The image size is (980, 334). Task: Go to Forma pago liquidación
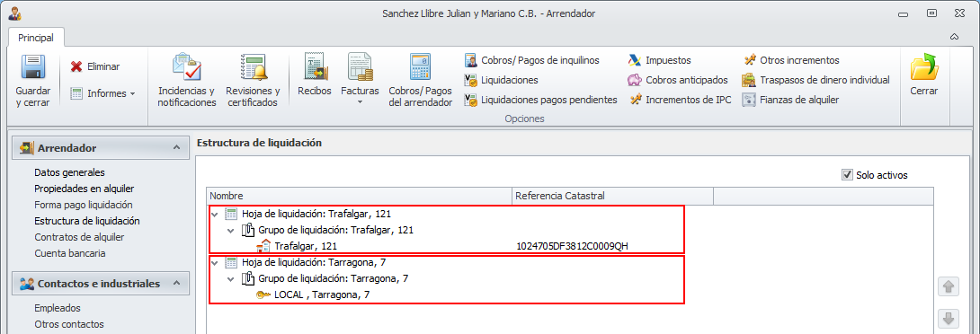pos(83,205)
